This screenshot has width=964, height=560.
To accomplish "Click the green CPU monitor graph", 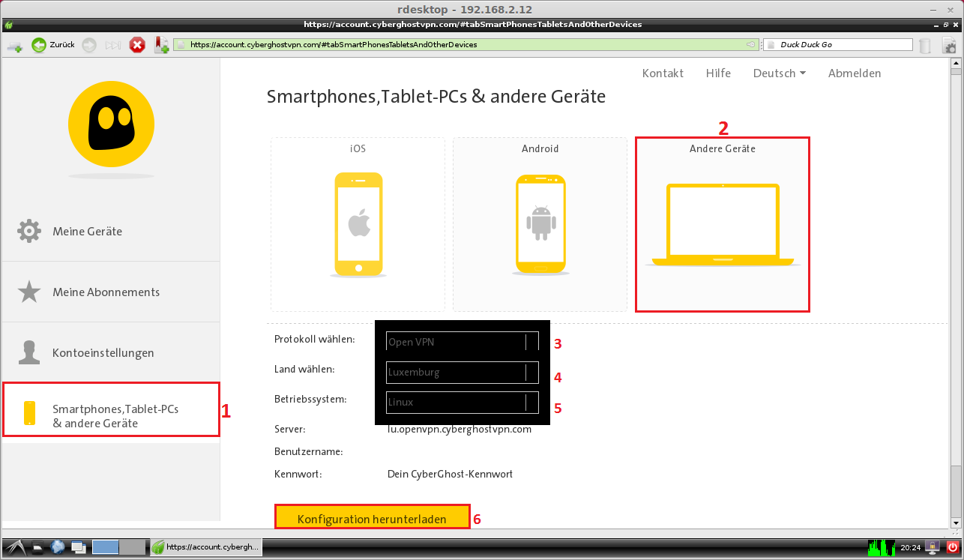I will pyautogui.click(x=882, y=547).
